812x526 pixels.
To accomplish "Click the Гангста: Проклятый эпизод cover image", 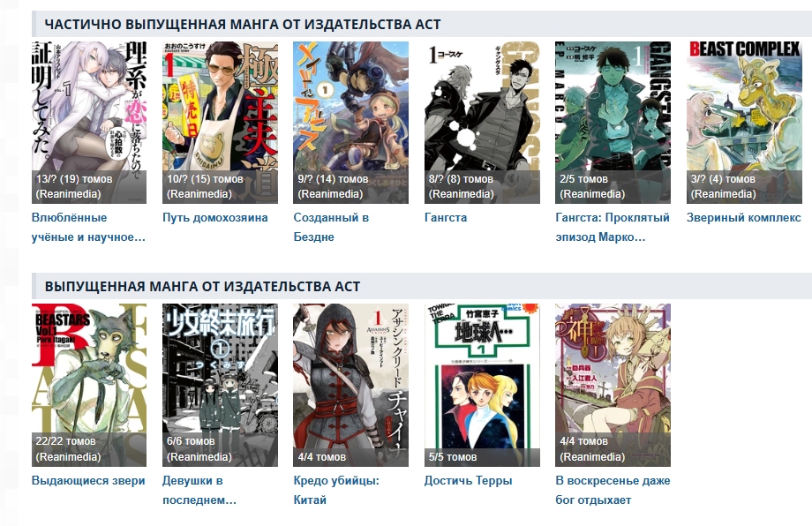I will pyautogui.click(x=613, y=123).
